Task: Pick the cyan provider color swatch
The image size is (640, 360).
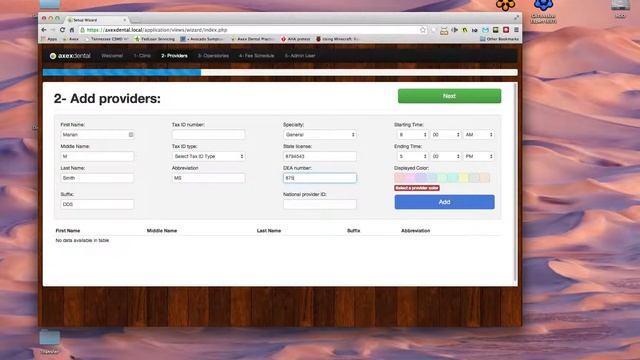Action: coord(453,178)
